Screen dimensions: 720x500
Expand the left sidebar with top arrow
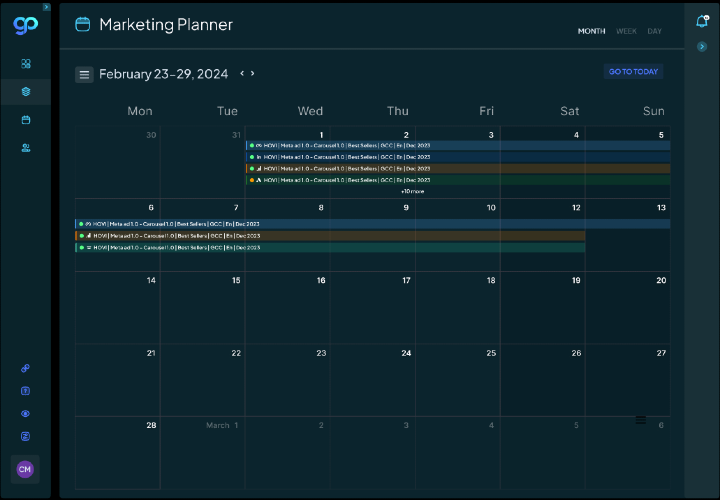(x=46, y=7)
